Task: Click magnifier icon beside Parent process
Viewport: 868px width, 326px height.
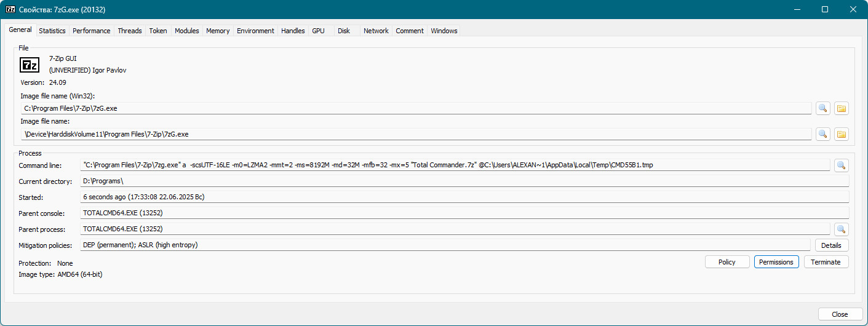Action: pyautogui.click(x=841, y=229)
